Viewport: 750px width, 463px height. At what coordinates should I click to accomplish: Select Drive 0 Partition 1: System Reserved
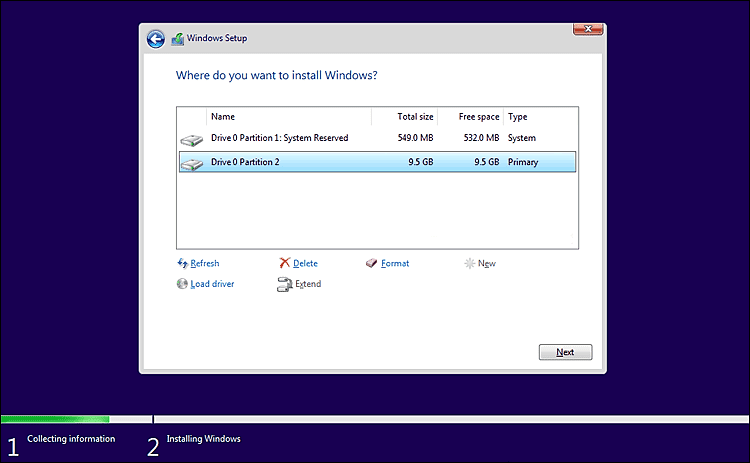pos(377,138)
